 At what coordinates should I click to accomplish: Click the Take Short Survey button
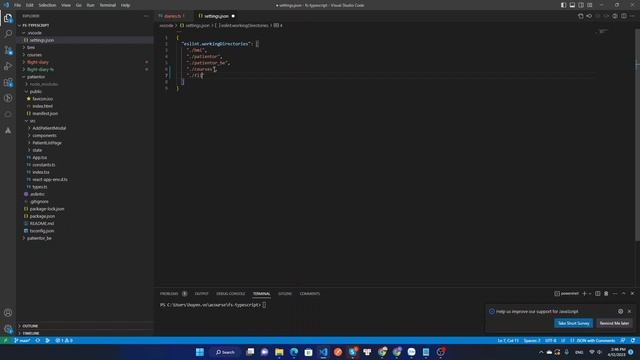click(x=573, y=323)
